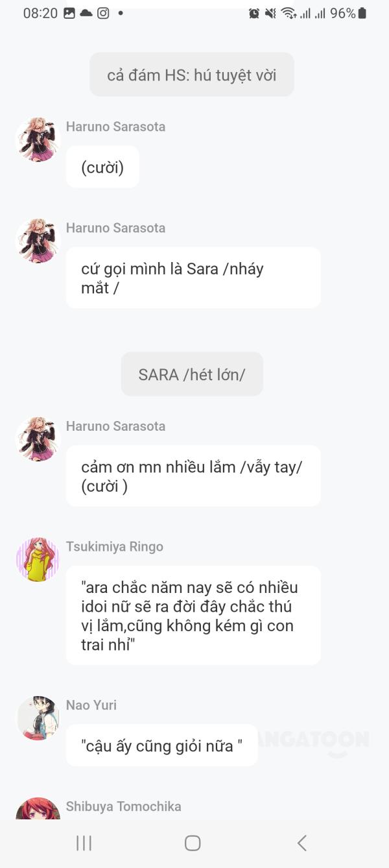The height and width of the screenshot is (868, 389).
Task: Tap the "cả đám HS: hú tuyệt vời" narration
Action: 192,75
